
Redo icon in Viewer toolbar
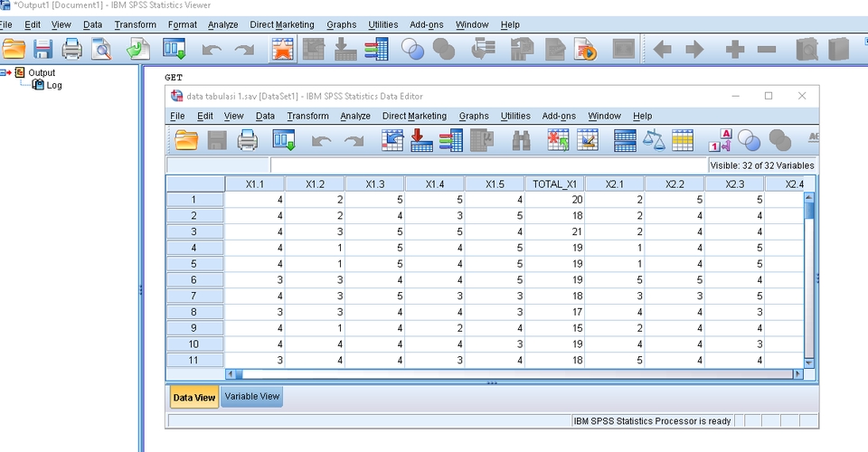(244, 50)
